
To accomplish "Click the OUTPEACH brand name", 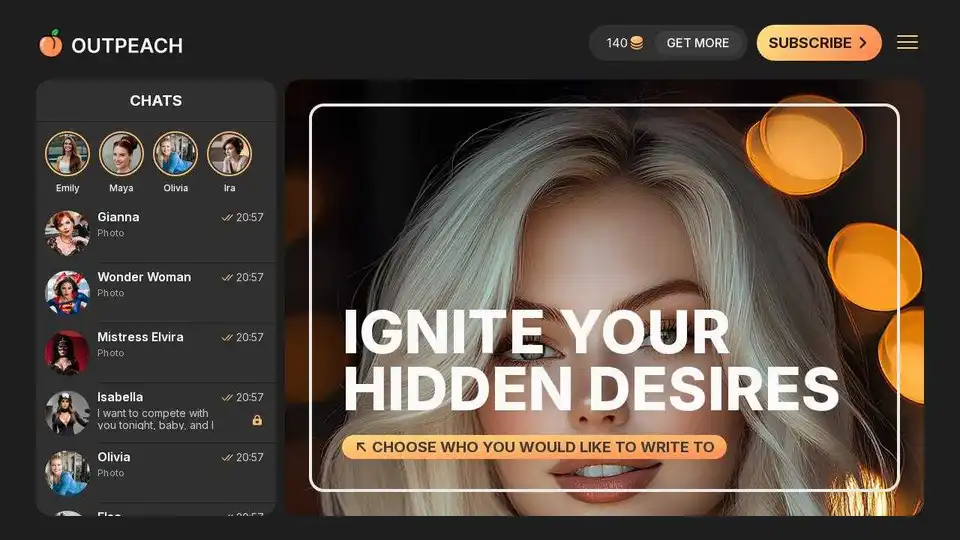I will pos(127,45).
